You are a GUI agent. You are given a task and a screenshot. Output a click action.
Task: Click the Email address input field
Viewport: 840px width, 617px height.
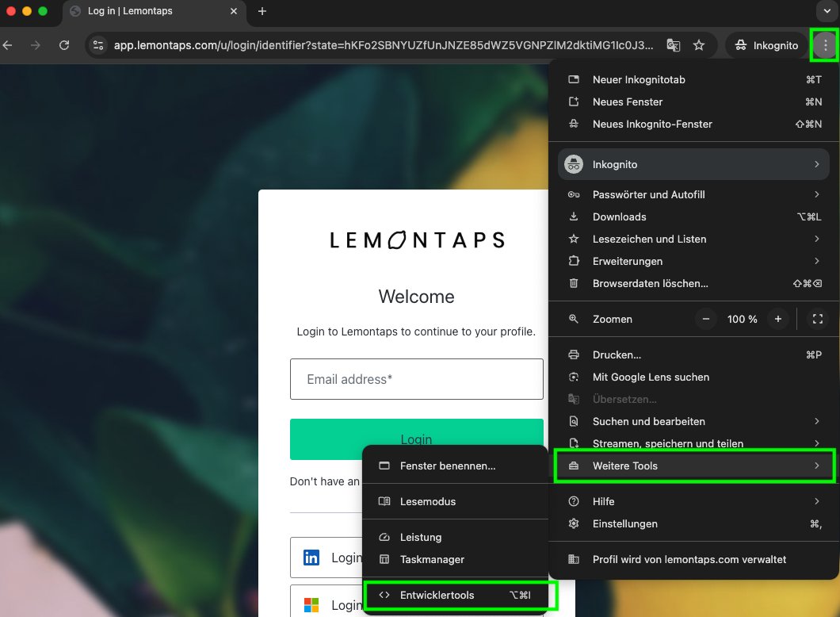pyautogui.click(x=416, y=380)
